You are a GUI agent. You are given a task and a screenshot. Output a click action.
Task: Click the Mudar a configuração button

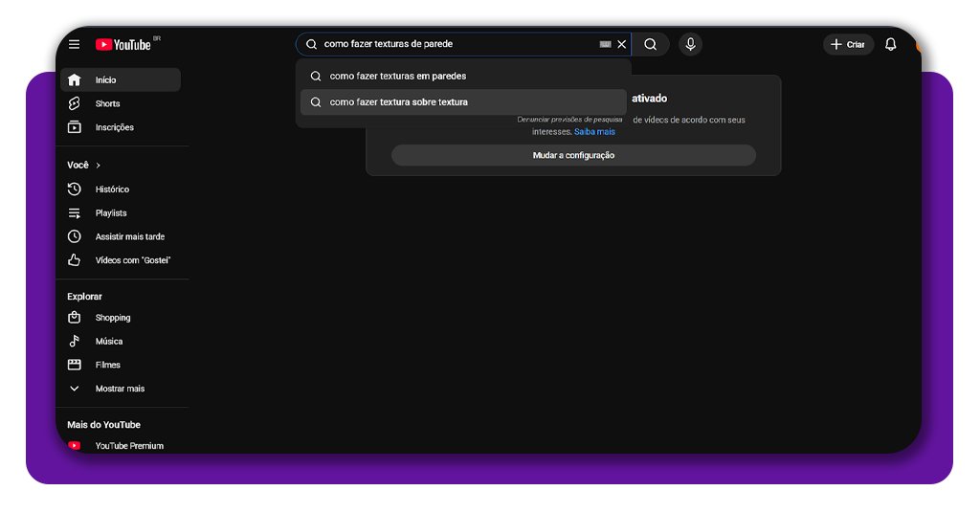tap(573, 155)
